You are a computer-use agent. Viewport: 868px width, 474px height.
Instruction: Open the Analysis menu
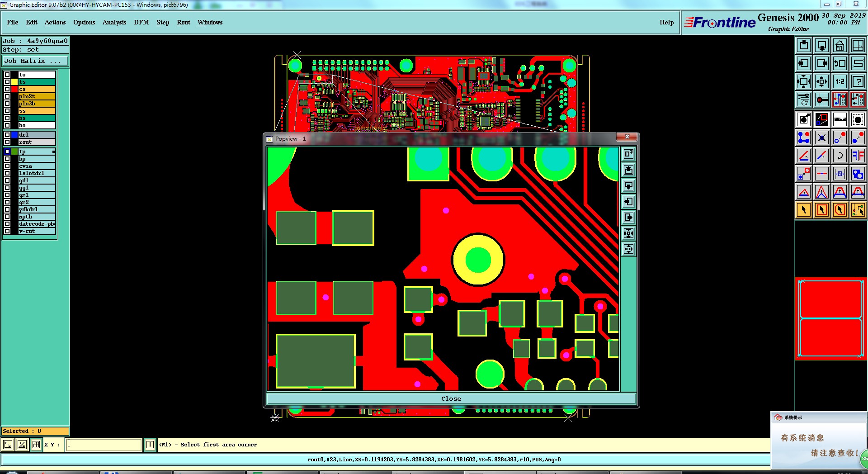[x=114, y=22]
